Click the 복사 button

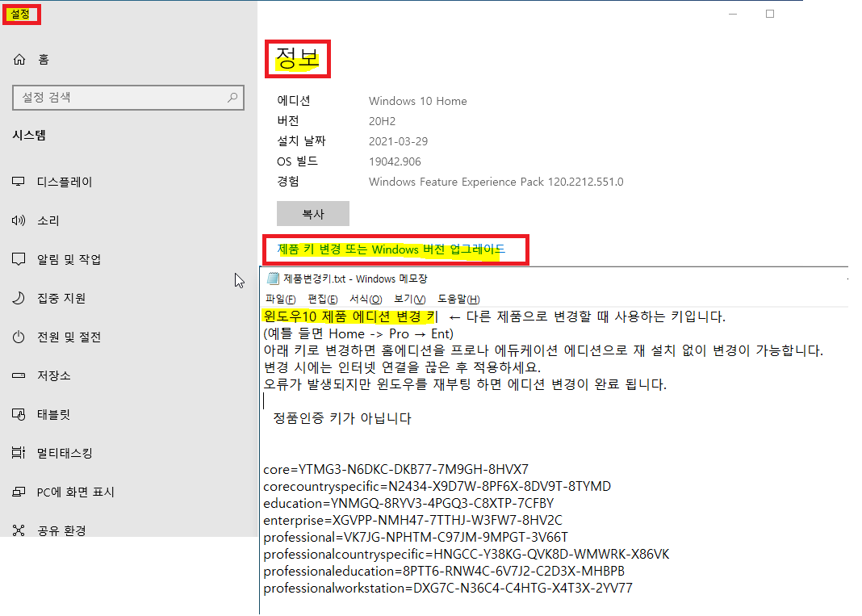tap(313, 213)
